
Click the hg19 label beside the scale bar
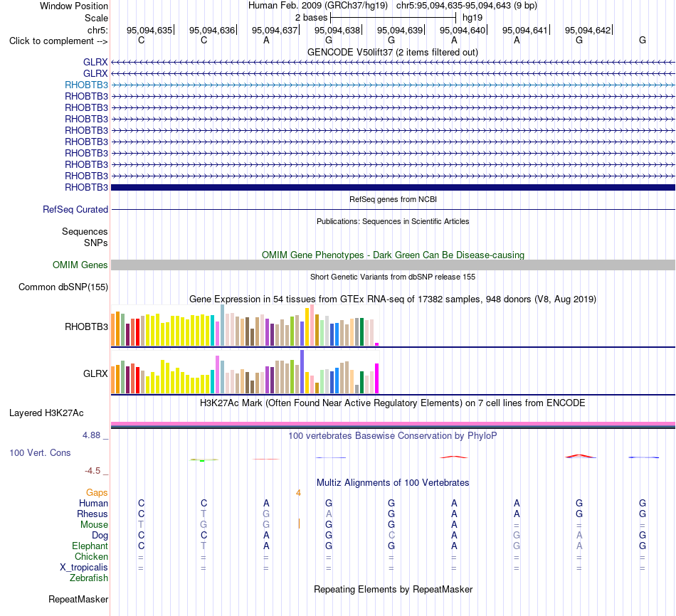(x=472, y=18)
